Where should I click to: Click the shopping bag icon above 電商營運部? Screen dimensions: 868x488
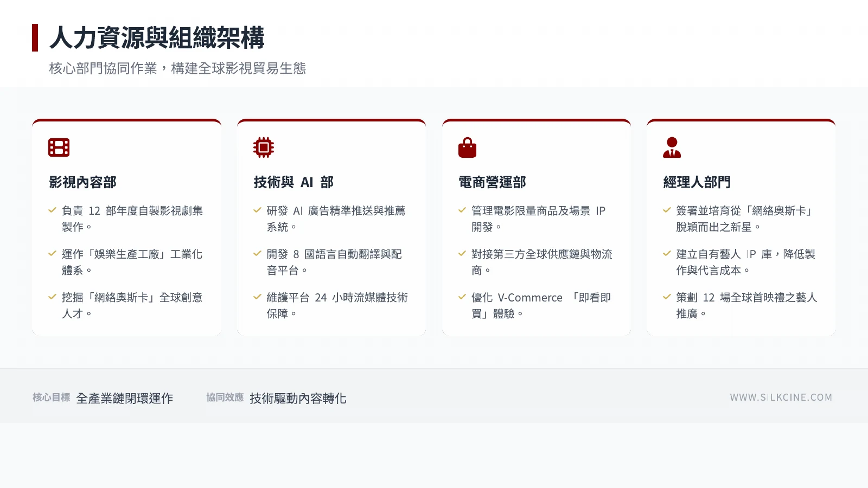(467, 147)
